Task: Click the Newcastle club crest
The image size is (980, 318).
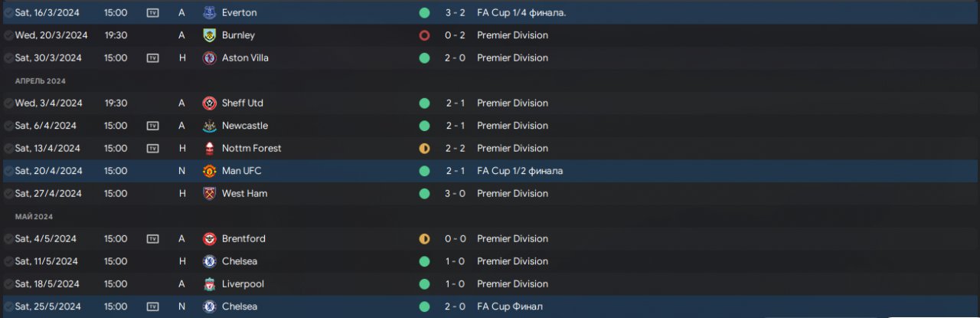Action: [209, 126]
